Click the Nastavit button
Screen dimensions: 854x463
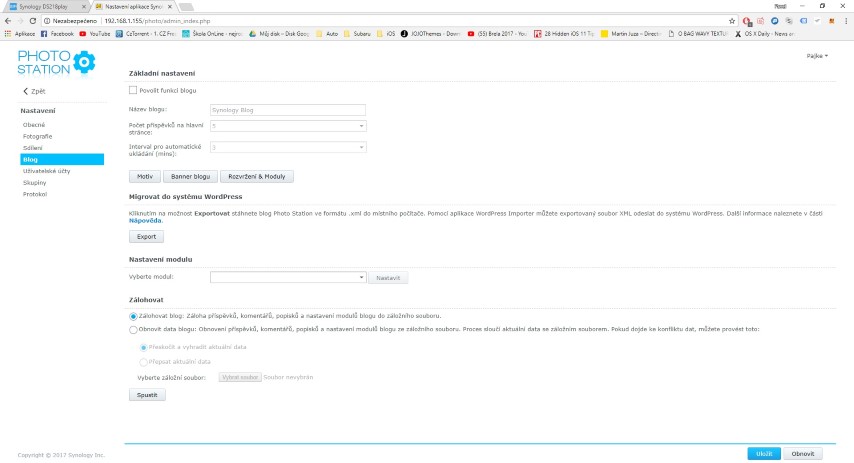[388, 278]
